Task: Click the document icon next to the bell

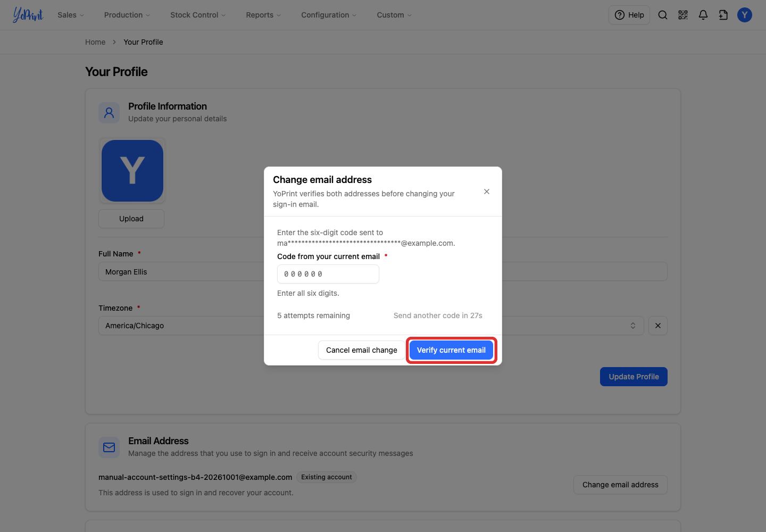Action: (x=723, y=15)
